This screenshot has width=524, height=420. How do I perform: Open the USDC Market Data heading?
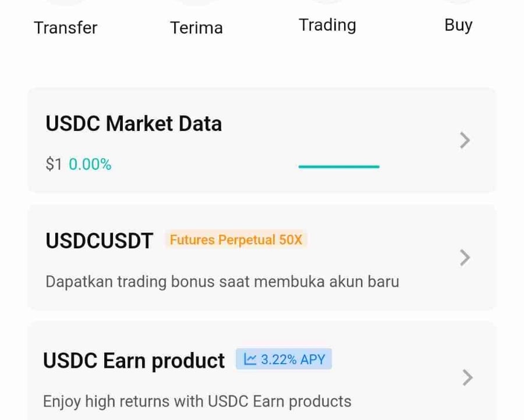pyautogui.click(x=133, y=124)
